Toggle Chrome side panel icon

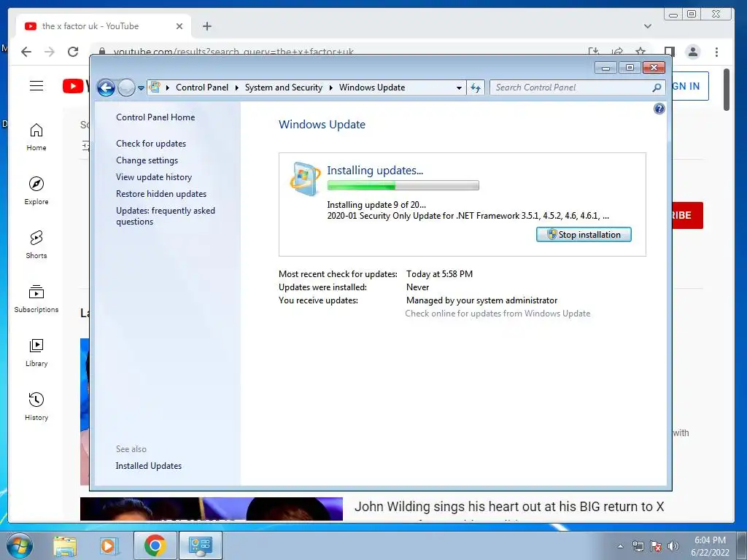[670, 52]
